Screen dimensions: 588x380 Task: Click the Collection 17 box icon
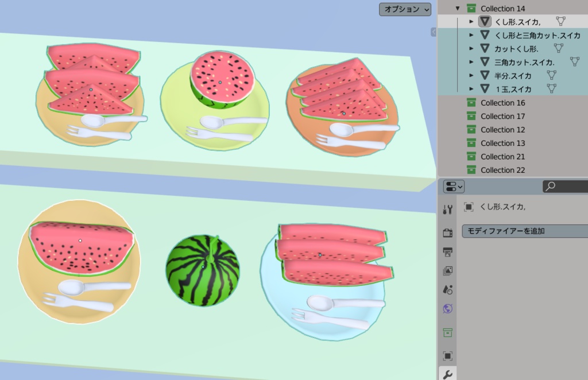tap(471, 116)
